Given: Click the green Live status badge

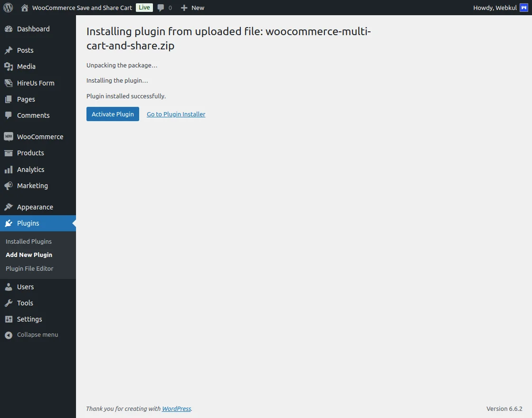Looking at the screenshot, I should tap(144, 8).
